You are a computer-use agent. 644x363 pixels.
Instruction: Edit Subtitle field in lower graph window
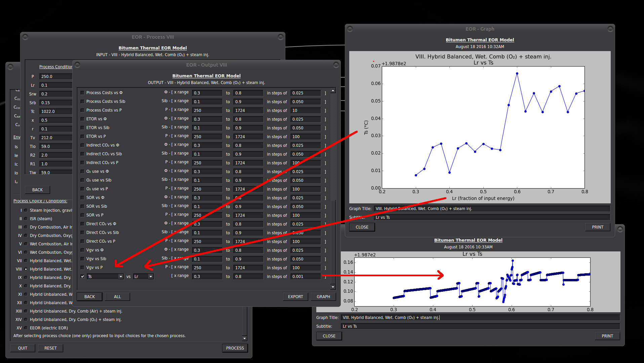[x=480, y=326]
